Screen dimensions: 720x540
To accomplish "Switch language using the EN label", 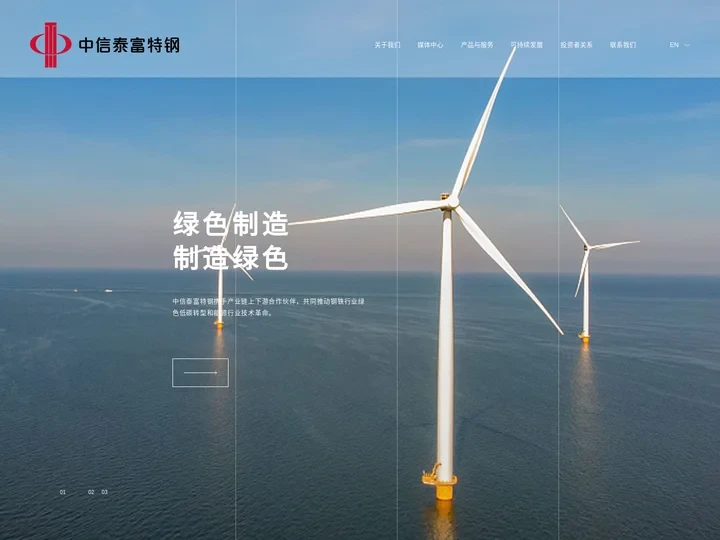I will point(674,45).
